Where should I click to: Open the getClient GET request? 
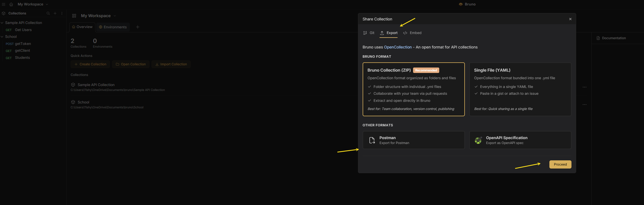(22, 51)
